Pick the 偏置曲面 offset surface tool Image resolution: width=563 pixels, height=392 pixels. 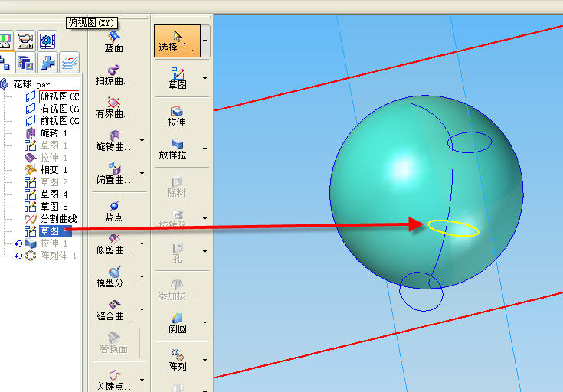[114, 173]
